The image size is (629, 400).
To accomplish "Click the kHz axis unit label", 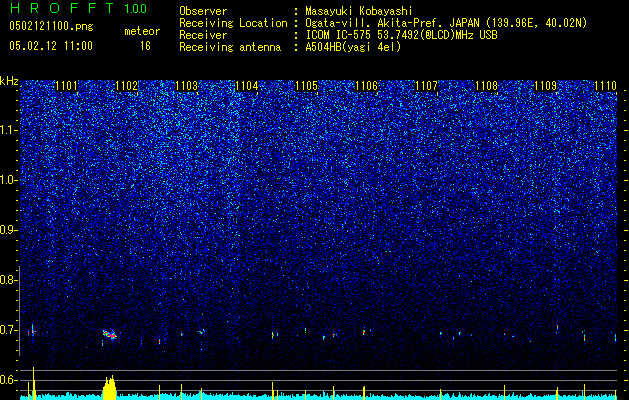I will pos(9,81).
